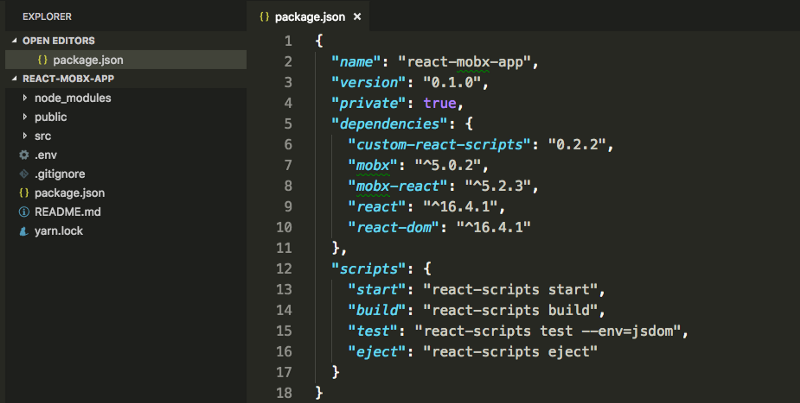The height and width of the screenshot is (403, 800).
Task: Open the yarn.lock file
Action: 58,231
